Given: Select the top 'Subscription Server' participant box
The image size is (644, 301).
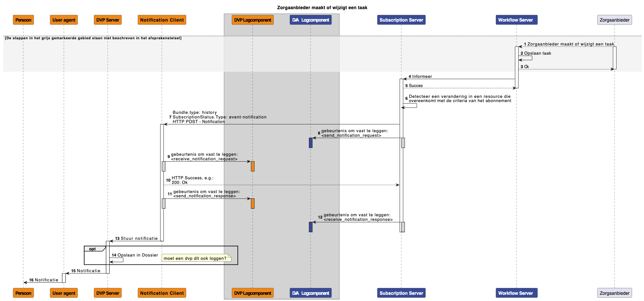Looking at the screenshot, I should pyautogui.click(x=401, y=20).
